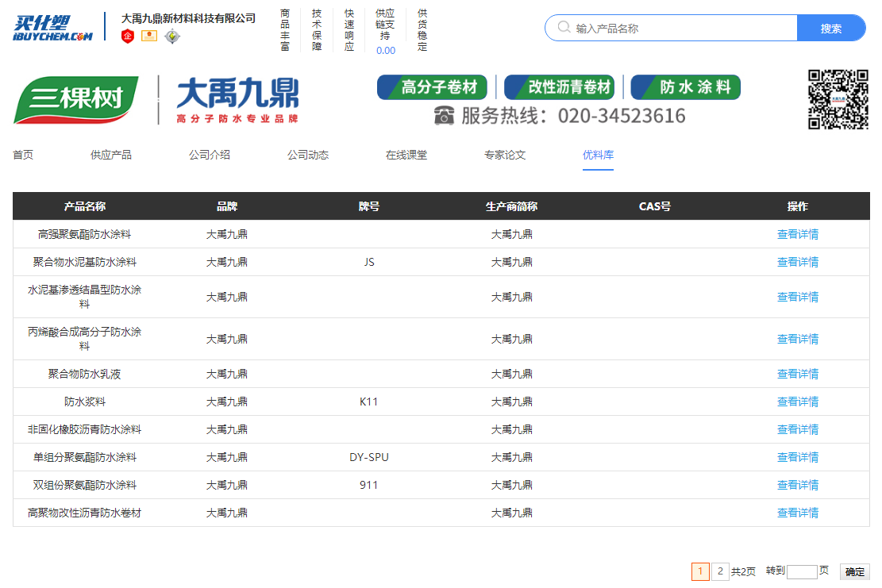882x588 pixels.
Task: Click the 产品名称 column header
Action: pos(85,206)
